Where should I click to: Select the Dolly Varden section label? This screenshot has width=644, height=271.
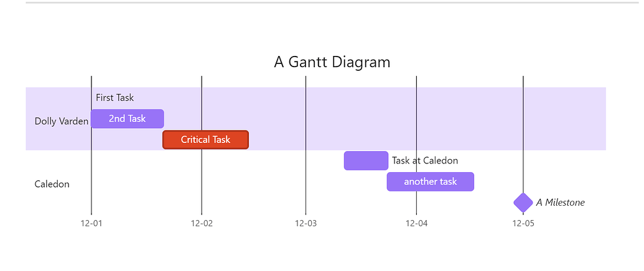pyautogui.click(x=62, y=121)
